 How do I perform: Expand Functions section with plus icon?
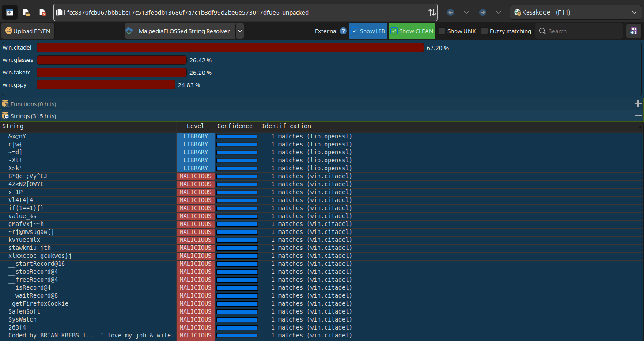(x=638, y=103)
